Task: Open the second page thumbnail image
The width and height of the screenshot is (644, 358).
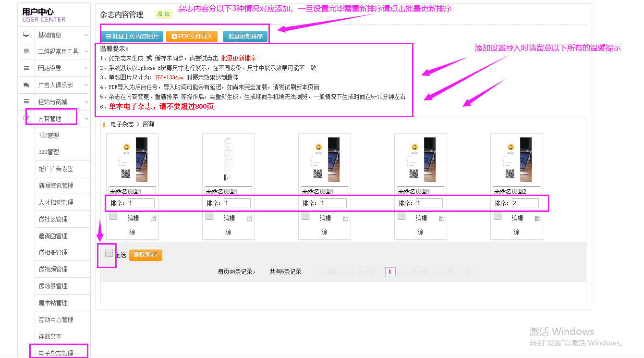Action: (228, 160)
